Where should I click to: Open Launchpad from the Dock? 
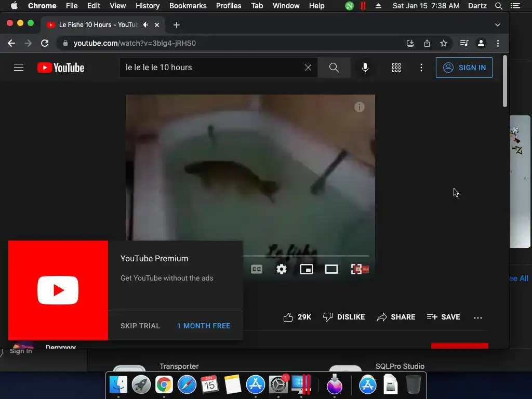[141, 384]
